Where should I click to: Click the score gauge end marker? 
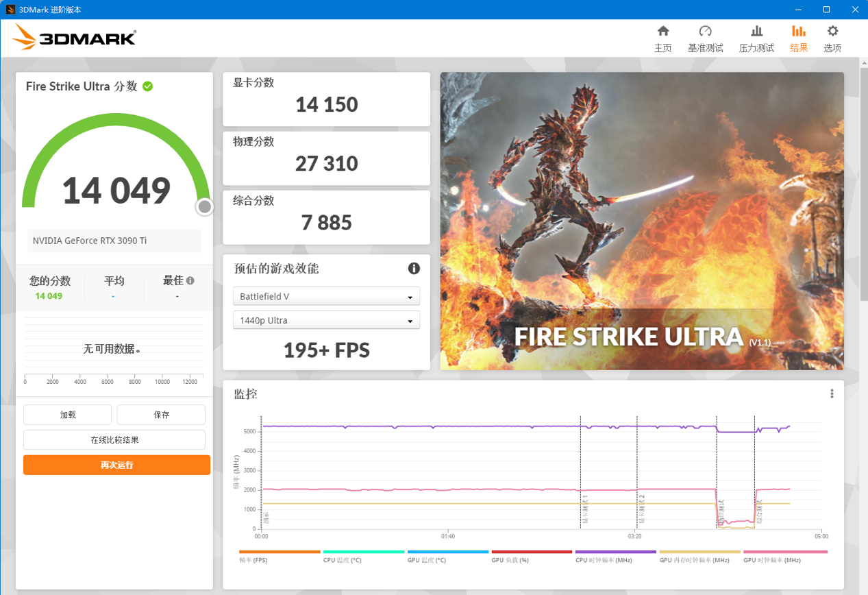click(x=204, y=207)
